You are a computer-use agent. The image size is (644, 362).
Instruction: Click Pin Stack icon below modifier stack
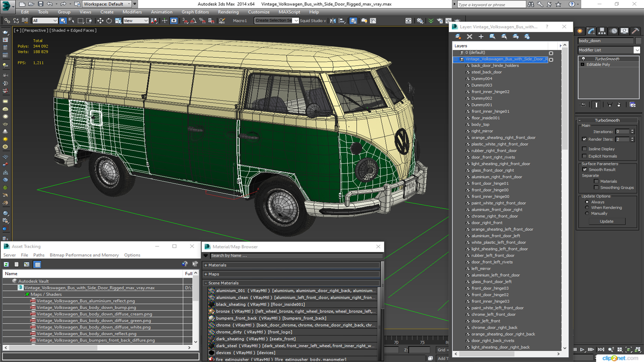tap(583, 105)
